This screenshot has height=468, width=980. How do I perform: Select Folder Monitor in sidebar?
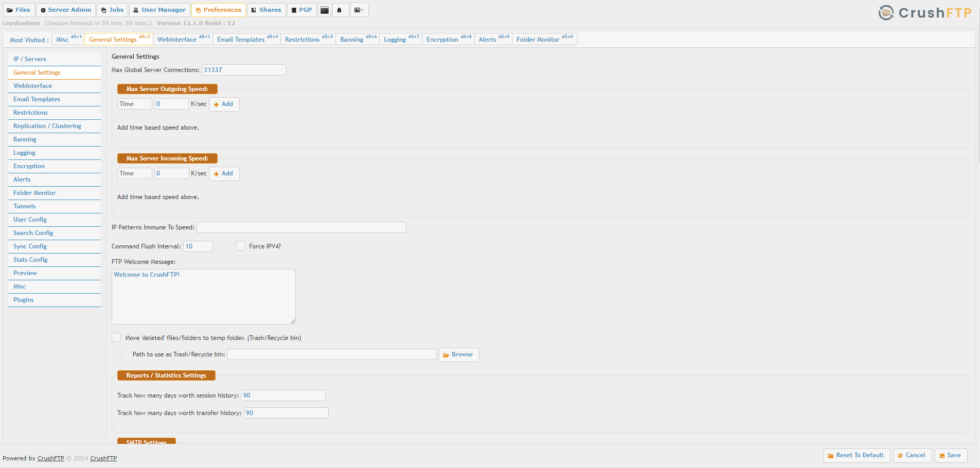point(55,193)
